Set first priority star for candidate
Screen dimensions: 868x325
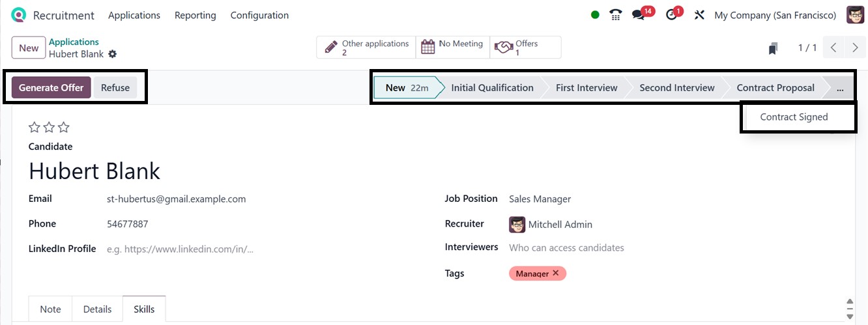click(35, 128)
